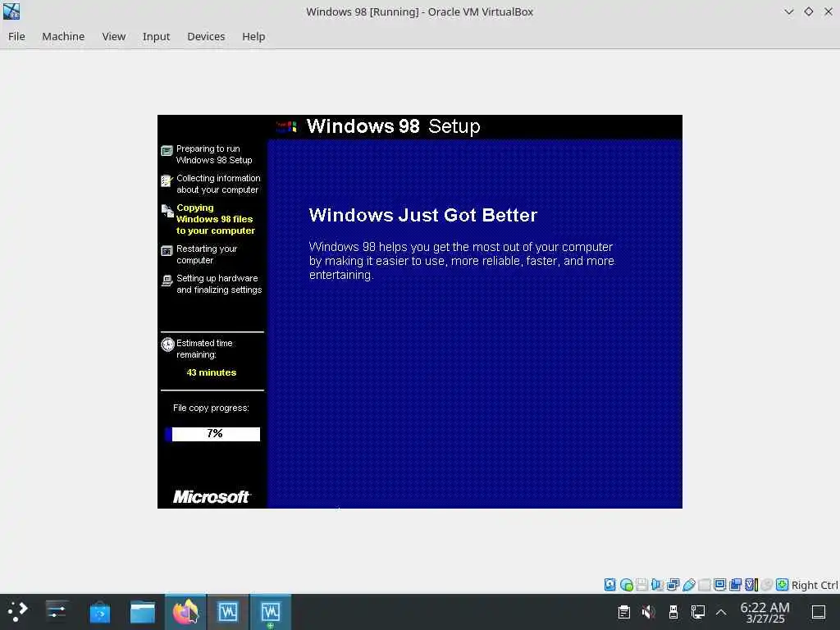Open the hard disk activity indicator
The height and width of the screenshot is (630, 840).
[x=609, y=584]
